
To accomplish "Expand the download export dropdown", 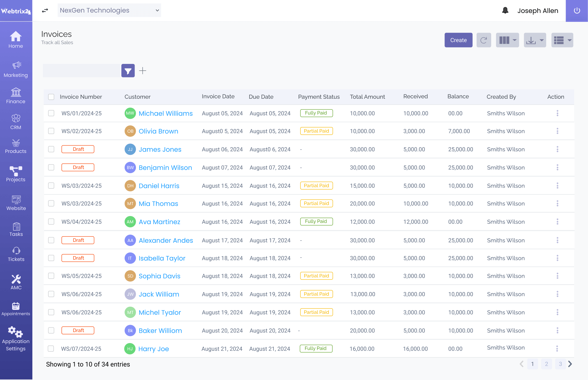I will tap(535, 40).
